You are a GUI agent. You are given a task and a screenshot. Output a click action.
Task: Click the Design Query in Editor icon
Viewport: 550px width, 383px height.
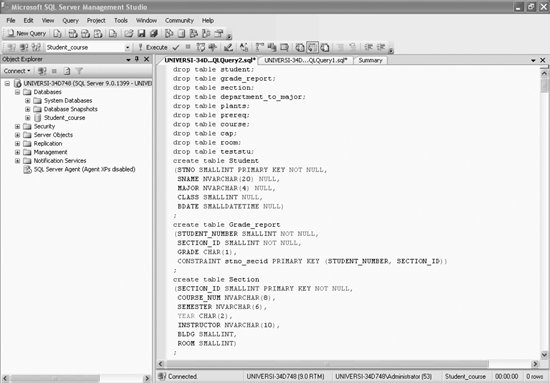(x=228, y=47)
